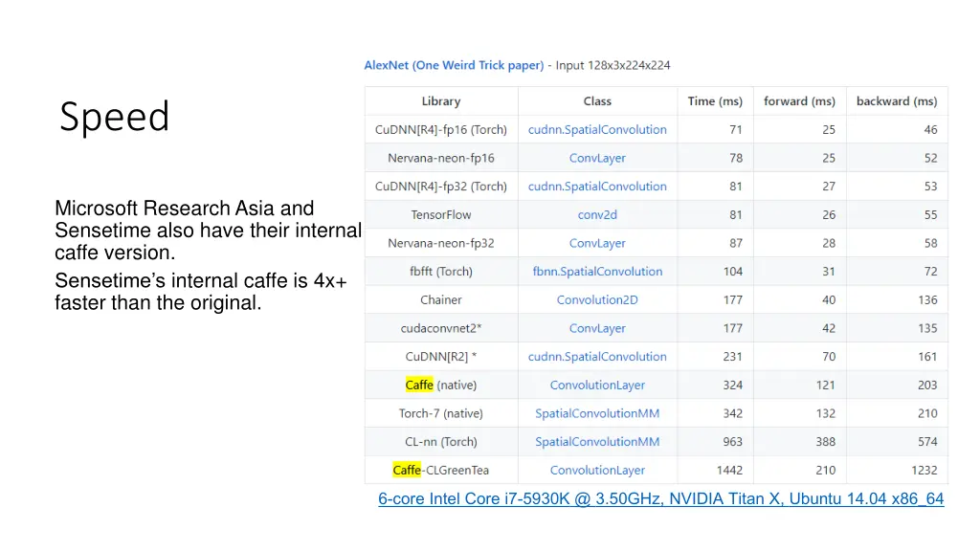Click forward value 42 in cudaconvnet2* row
The image size is (980, 551).
(829, 328)
